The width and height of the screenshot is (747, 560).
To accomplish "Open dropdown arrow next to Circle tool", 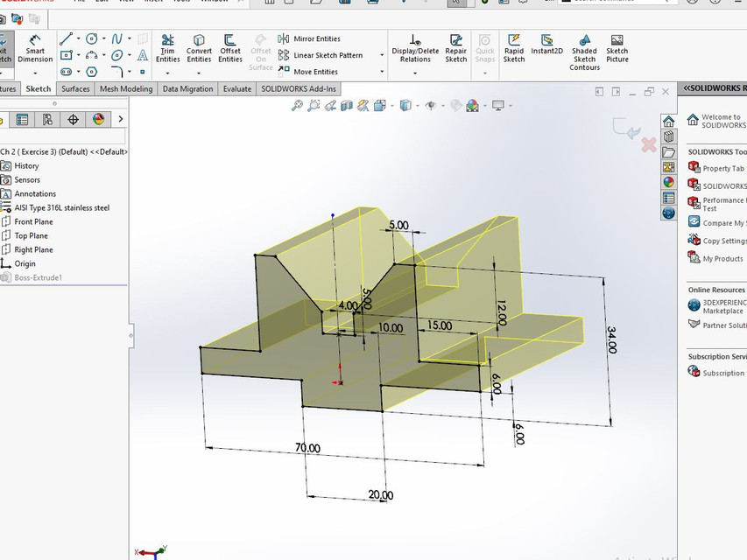I will click(103, 39).
